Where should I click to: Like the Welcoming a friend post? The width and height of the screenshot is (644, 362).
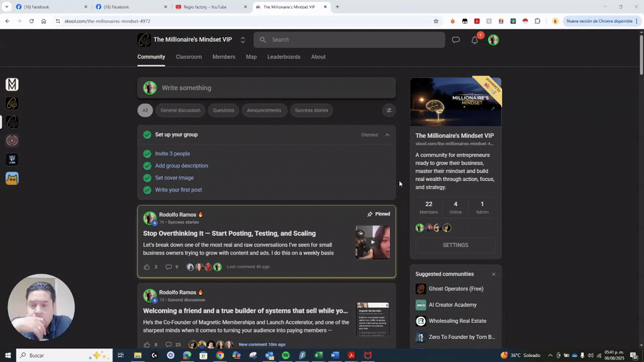pyautogui.click(x=147, y=344)
